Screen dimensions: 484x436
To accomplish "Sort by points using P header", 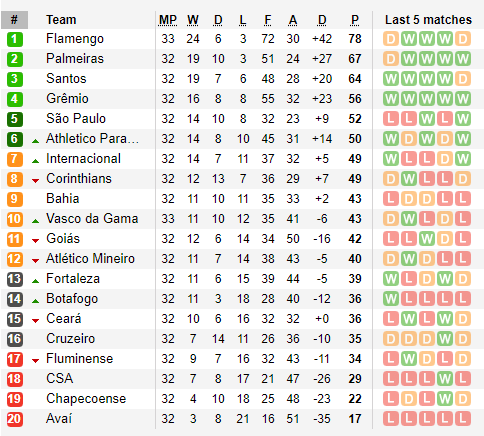I will pos(355,20).
